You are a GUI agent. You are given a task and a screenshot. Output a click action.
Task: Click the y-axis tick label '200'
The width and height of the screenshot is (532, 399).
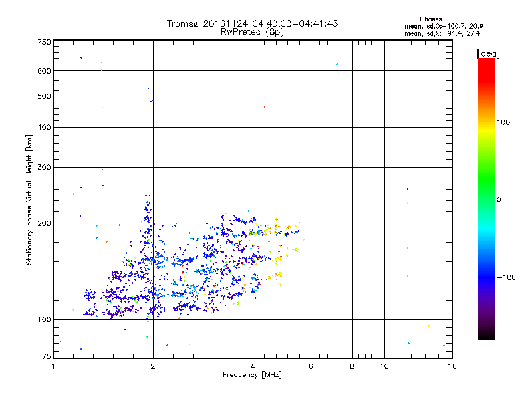coord(44,223)
